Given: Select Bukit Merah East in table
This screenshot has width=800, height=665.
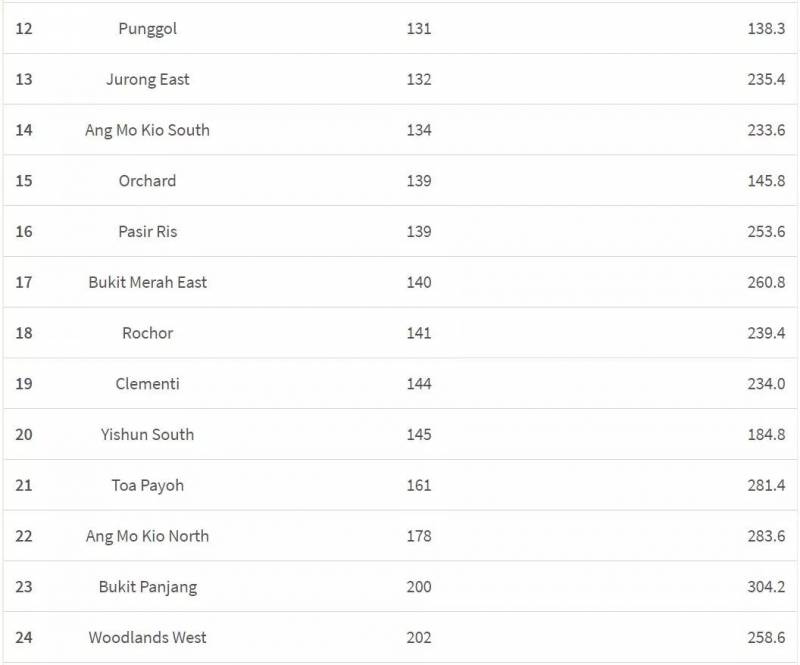Looking at the screenshot, I should tap(147, 282).
